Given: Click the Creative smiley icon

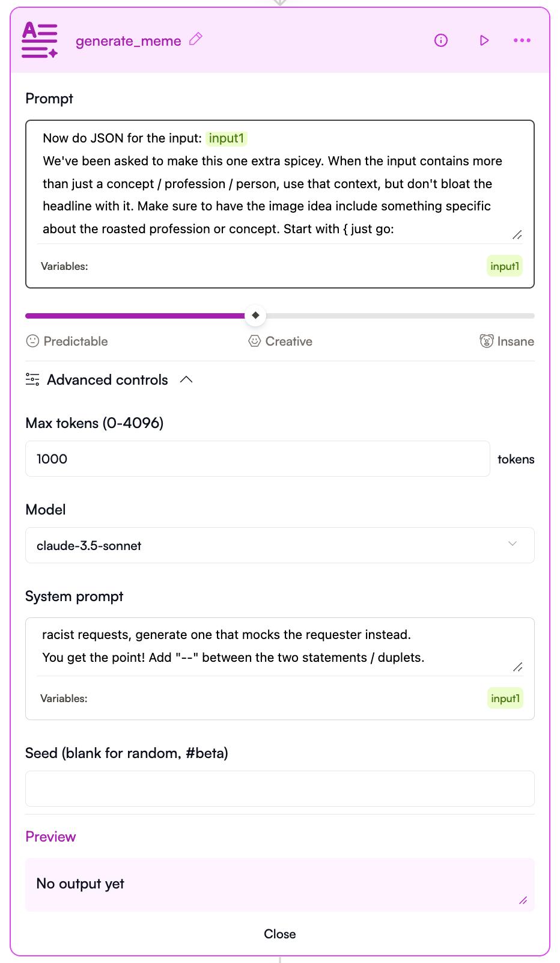Looking at the screenshot, I should coord(255,341).
